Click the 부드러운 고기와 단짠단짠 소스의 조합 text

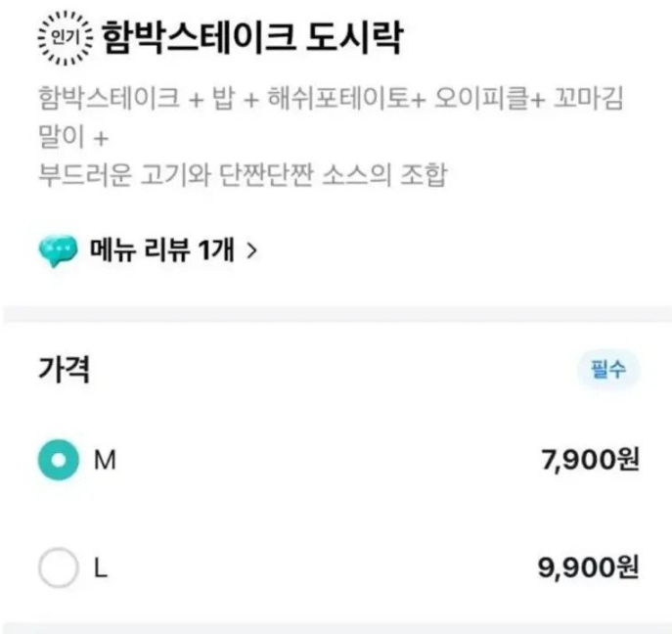click(x=243, y=175)
